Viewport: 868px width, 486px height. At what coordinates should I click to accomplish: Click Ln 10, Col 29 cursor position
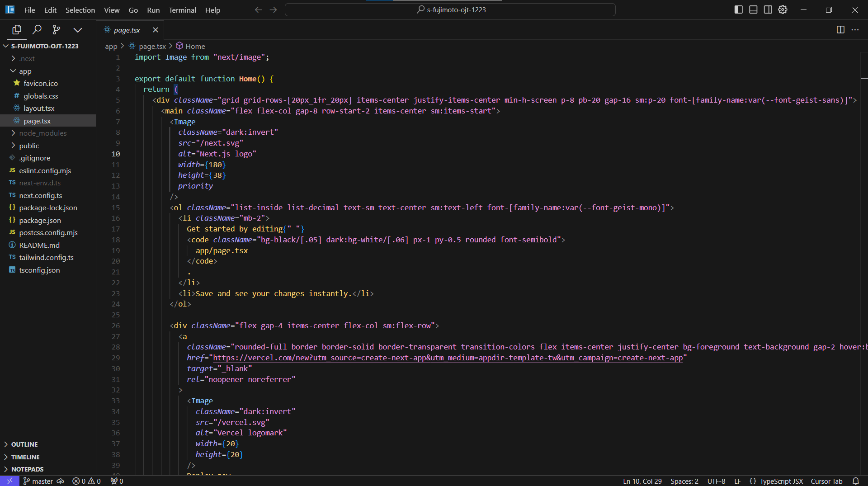[642, 481]
